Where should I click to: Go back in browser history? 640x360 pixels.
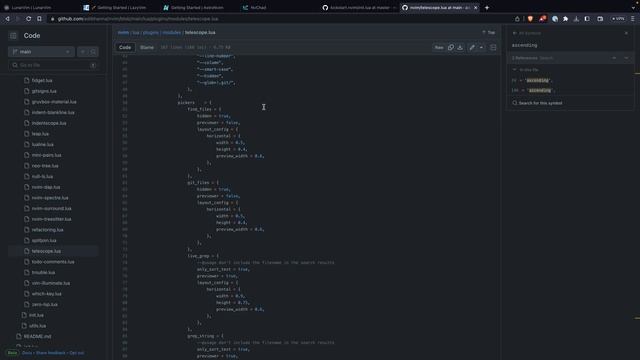click(7, 19)
